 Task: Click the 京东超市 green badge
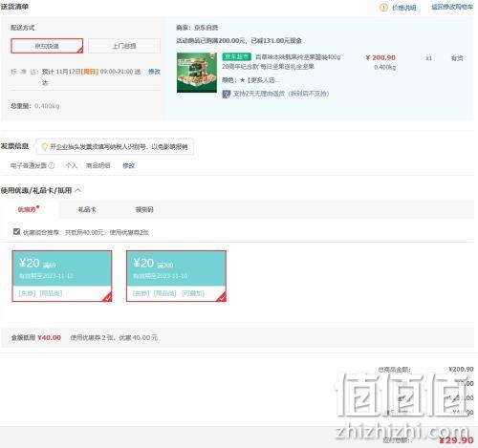pyautogui.click(x=237, y=56)
